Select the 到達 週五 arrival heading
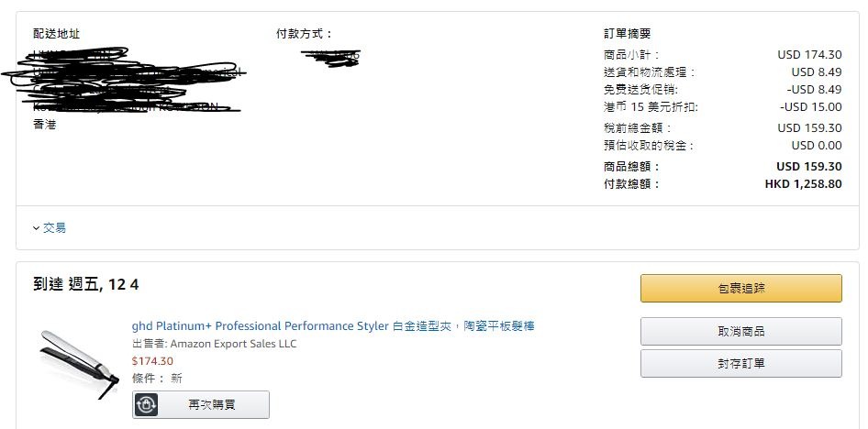This screenshot has width=868, height=429. [x=85, y=285]
